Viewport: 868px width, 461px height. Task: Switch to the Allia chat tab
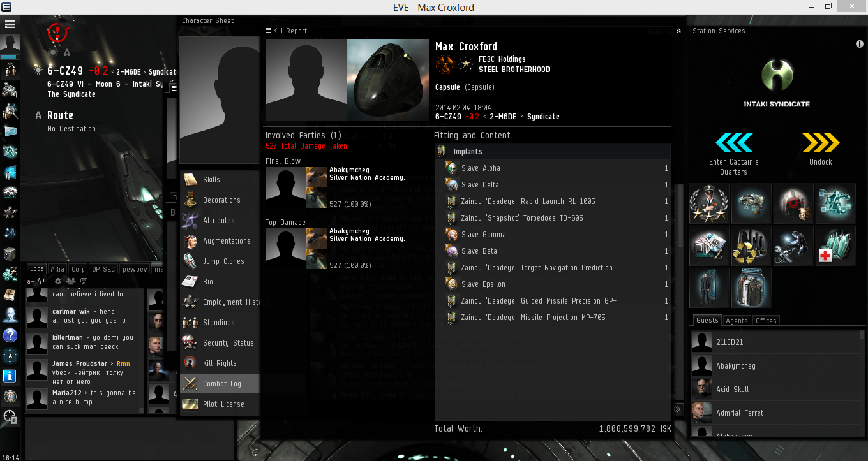[x=57, y=269]
